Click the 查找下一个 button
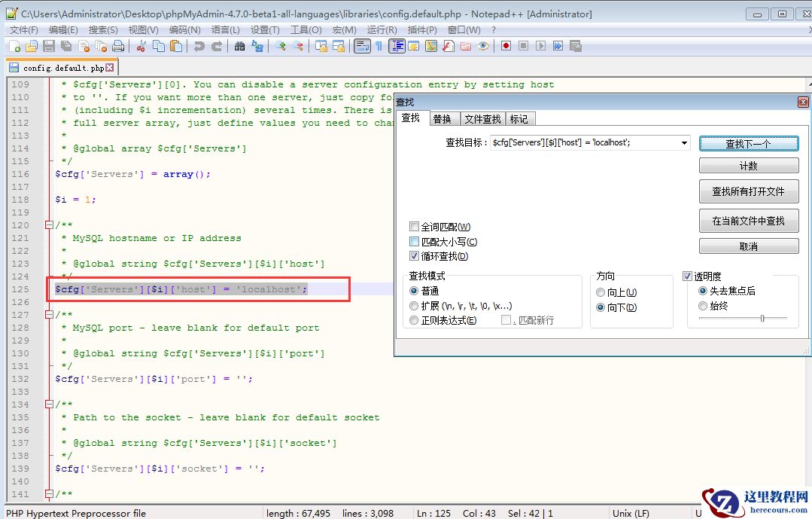Viewport: 812px width, 519px height. point(748,143)
